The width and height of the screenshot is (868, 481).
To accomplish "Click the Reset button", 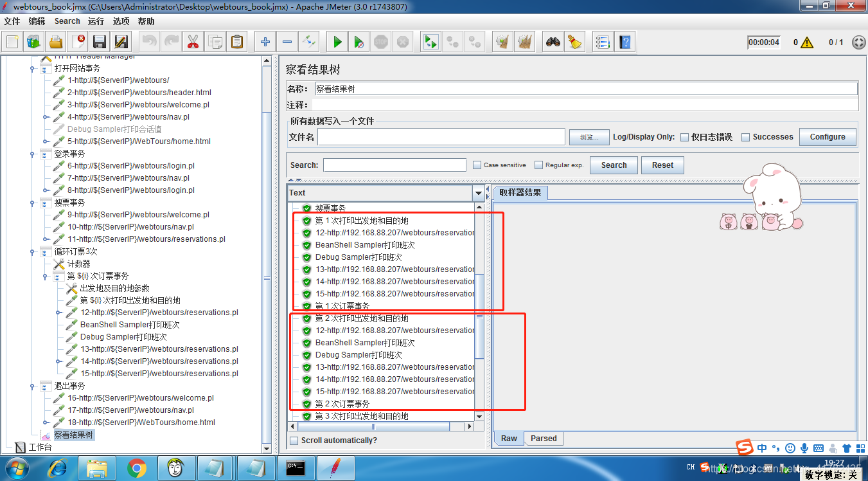I will click(x=662, y=165).
